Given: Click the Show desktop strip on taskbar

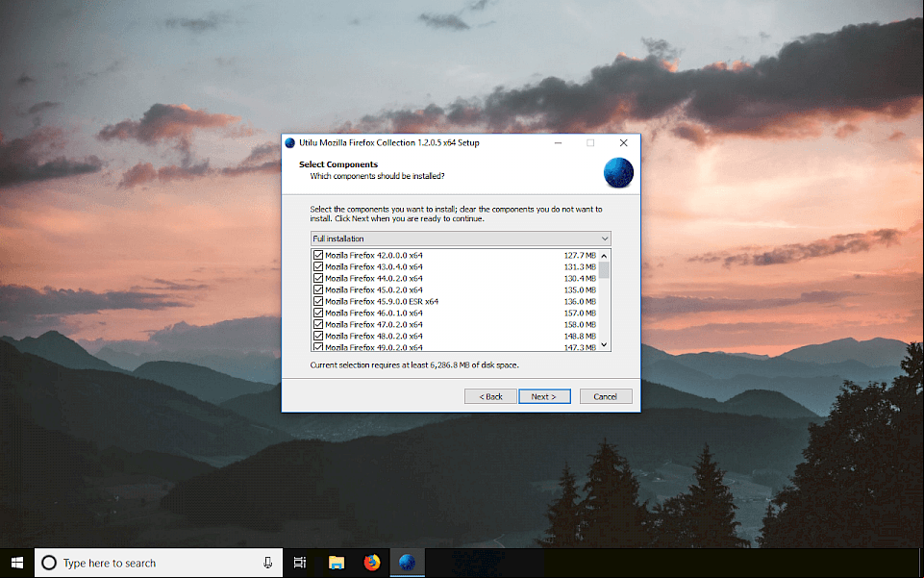Looking at the screenshot, I should 921,564.
